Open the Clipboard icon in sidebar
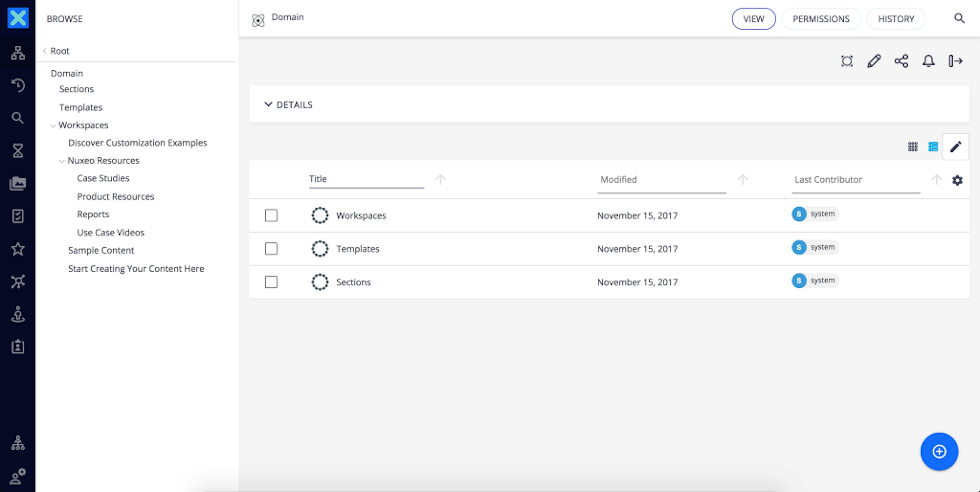 click(18, 347)
